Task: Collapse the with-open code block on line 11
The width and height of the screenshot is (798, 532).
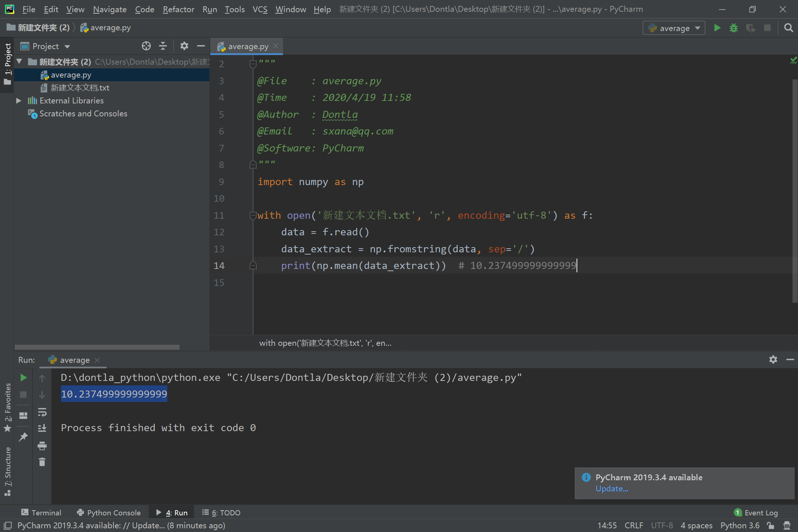Action: click(x=253, y=215)
